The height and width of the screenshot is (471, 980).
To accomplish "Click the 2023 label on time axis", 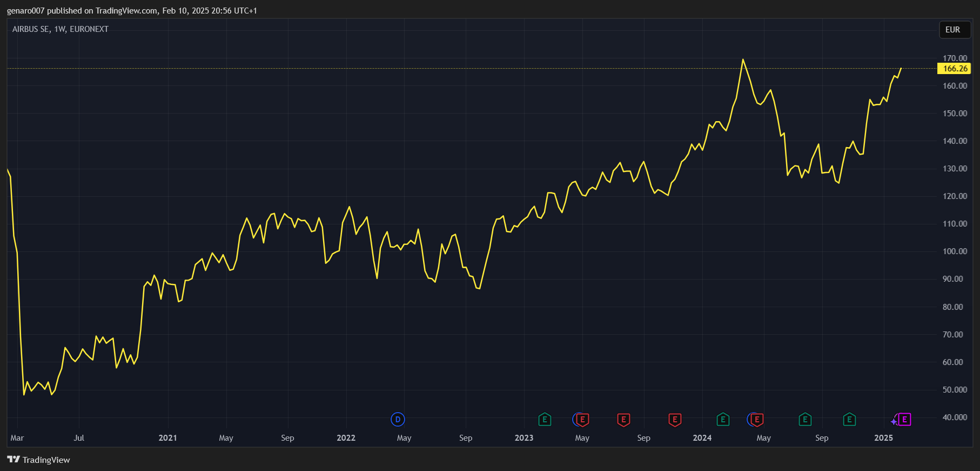I will 524,438.
